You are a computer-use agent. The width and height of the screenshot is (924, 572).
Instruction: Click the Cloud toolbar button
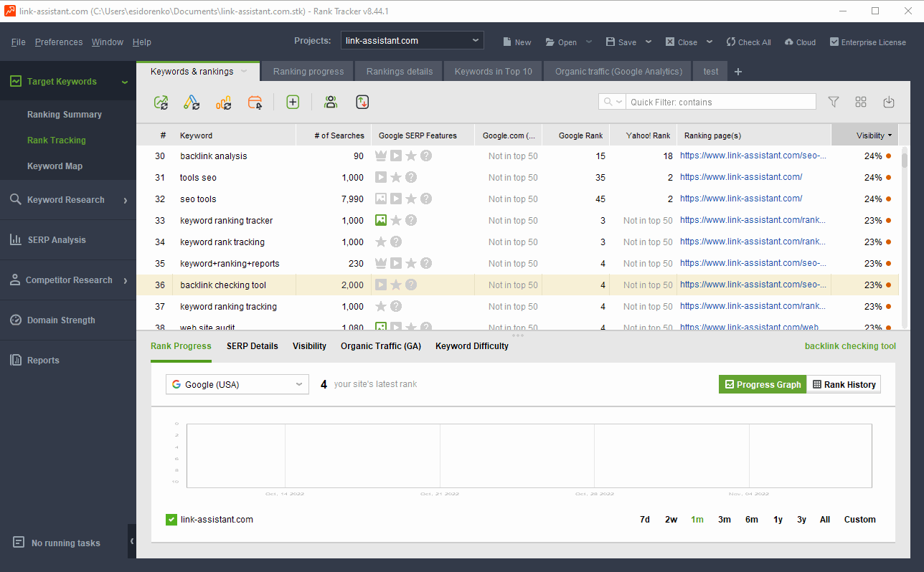800,42
